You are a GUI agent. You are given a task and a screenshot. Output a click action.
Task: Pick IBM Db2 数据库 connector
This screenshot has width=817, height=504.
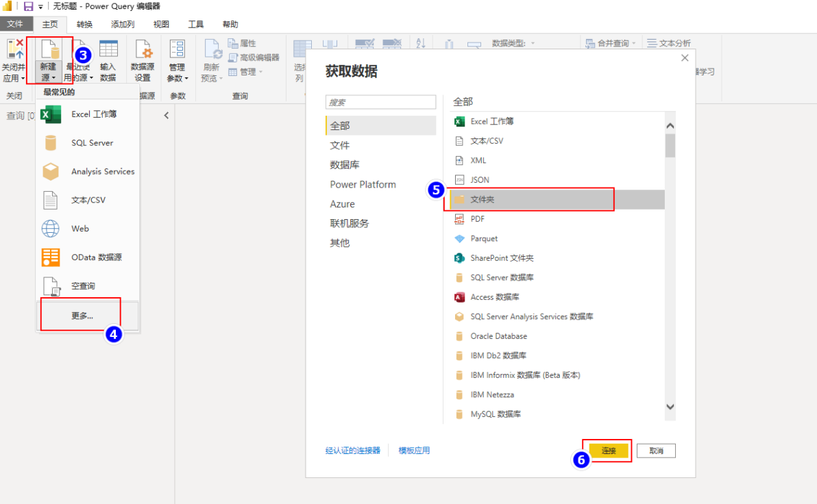pos(557,355)
